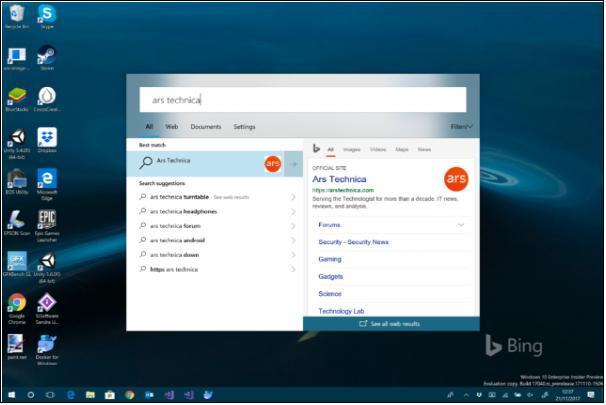Open the GFXBench GL desktop icon
Screen dimensions: 606x405
(17, 264)
